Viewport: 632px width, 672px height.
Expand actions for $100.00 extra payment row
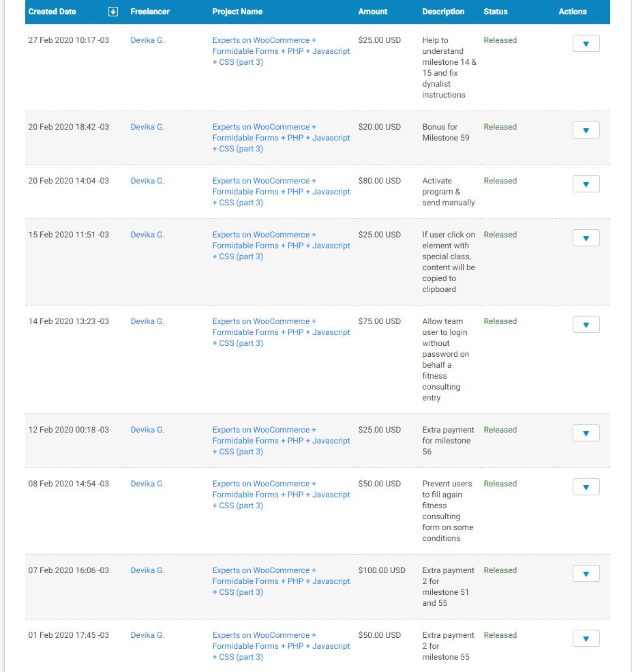[586, 574]
